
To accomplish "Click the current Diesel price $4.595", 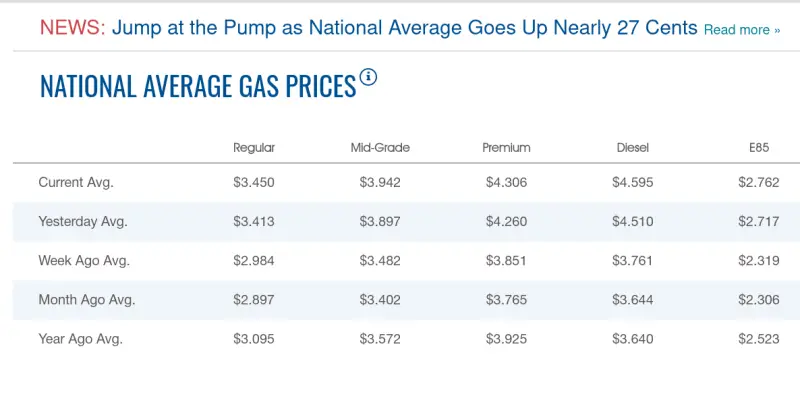I will 633,182.
